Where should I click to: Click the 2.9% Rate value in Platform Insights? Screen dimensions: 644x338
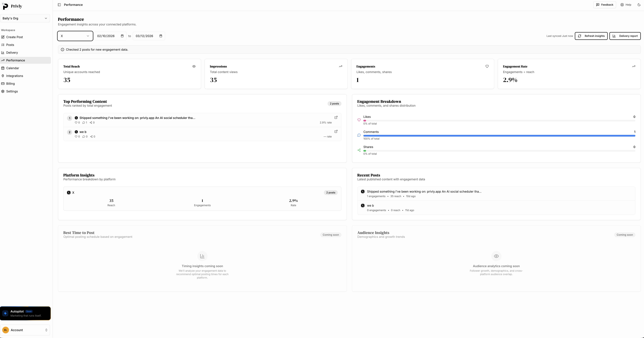pyautogui.click(x=293, y=201)
